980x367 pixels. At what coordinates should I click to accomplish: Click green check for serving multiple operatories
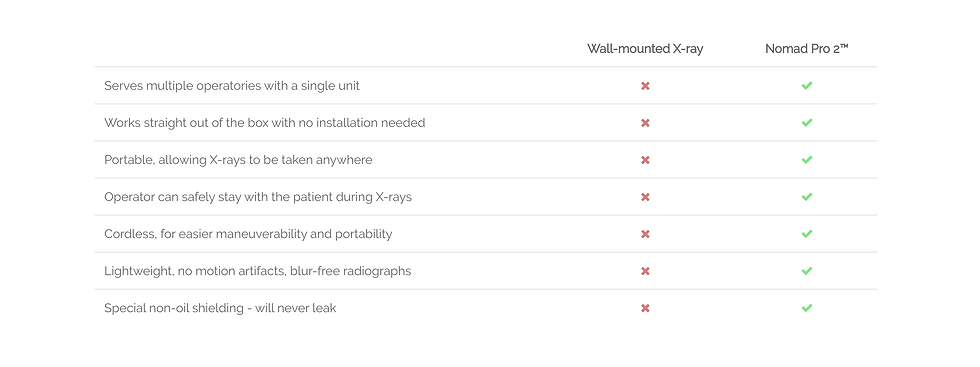click(x=807, y=86)
